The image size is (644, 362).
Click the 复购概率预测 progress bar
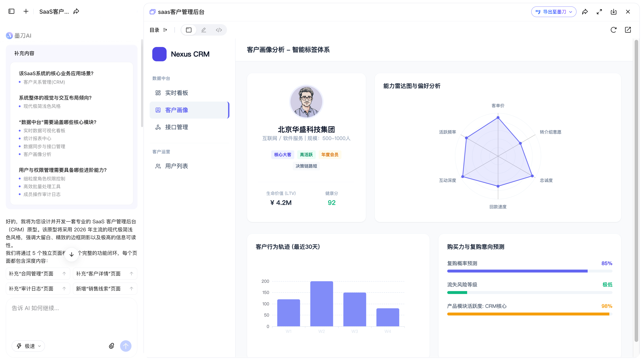tap(529, 271)
